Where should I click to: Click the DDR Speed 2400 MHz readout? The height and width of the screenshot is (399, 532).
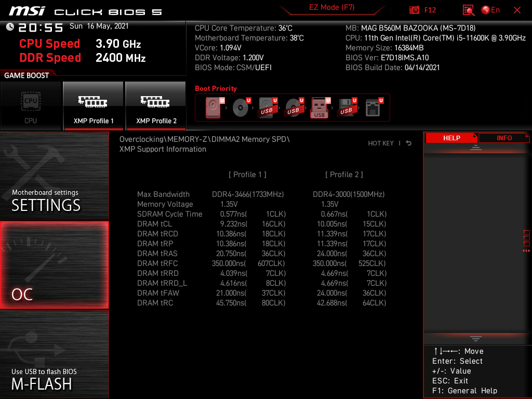(83, 57)
